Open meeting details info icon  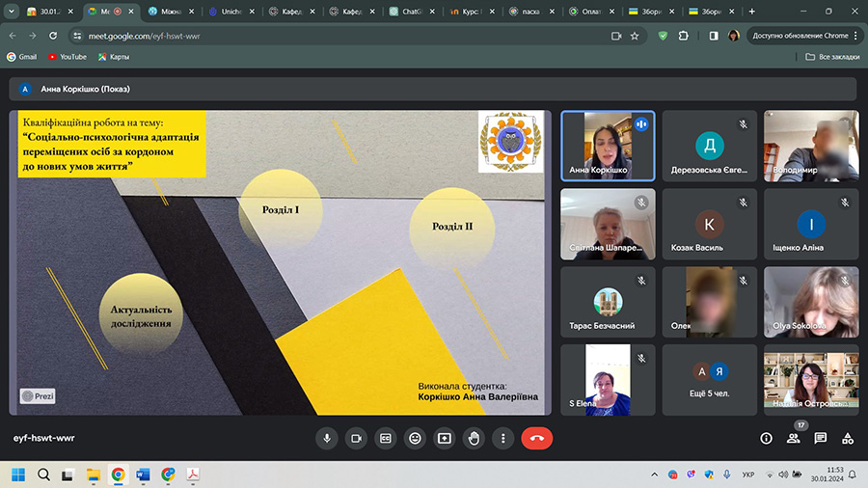(x=766, y=438)
